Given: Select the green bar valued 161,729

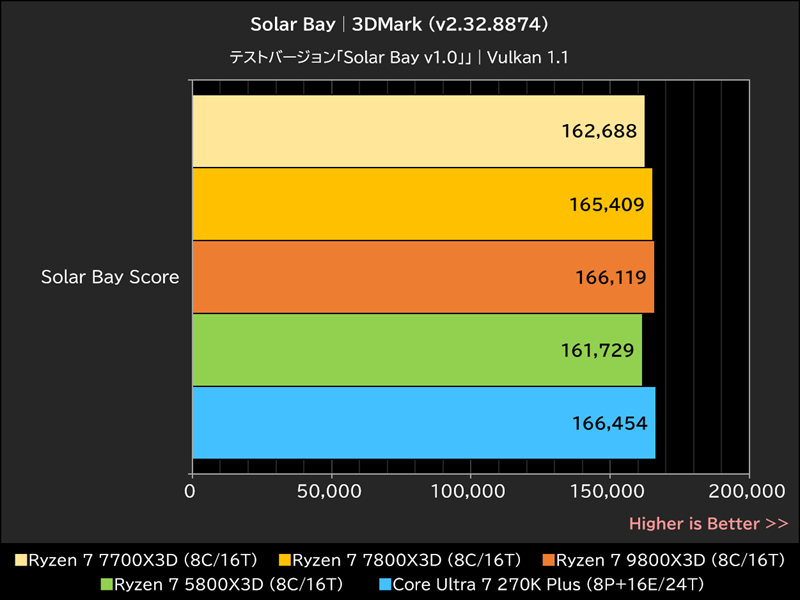Looking at the screenshot, I should (417, 350).
